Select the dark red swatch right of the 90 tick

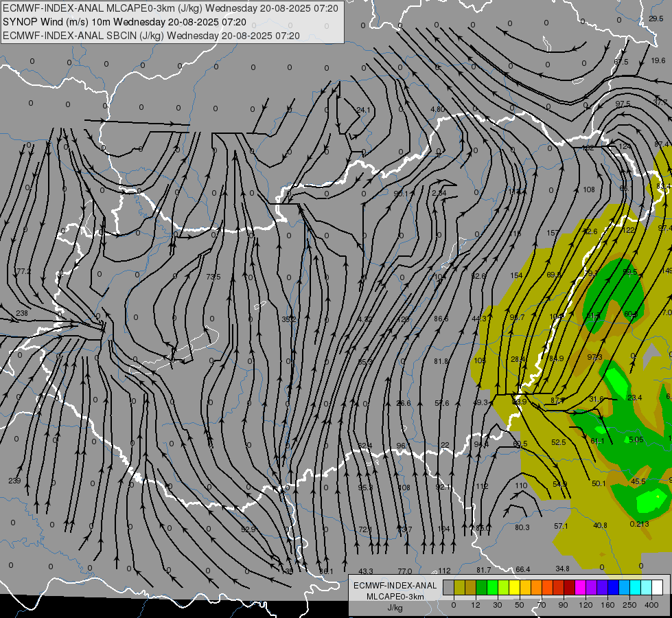(x=569, y=587)
